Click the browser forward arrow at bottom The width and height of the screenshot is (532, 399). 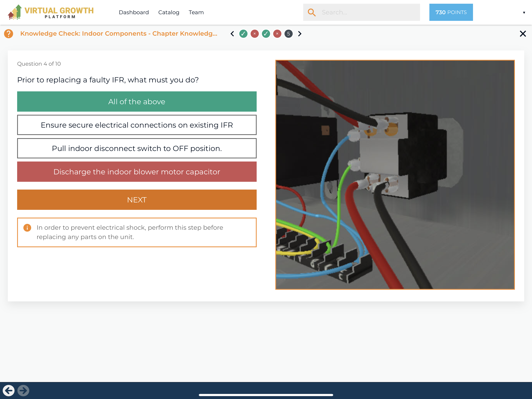[23, 390]
